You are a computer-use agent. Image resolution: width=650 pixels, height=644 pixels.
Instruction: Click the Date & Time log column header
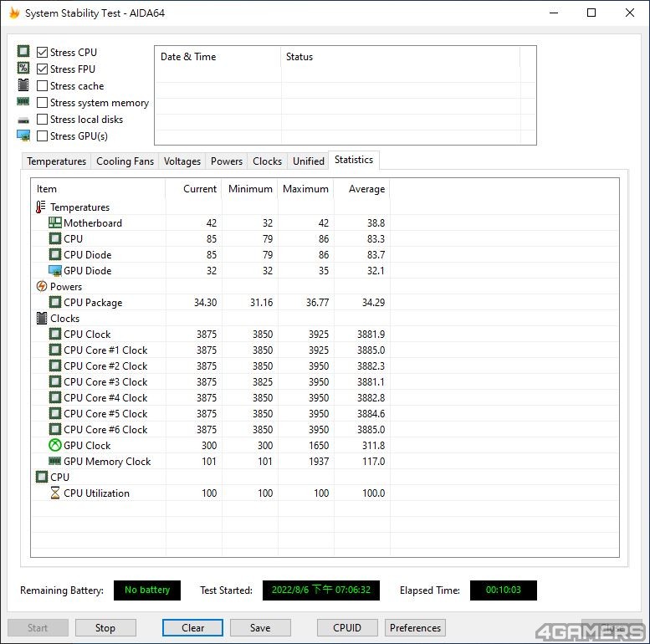click(218, 57)
